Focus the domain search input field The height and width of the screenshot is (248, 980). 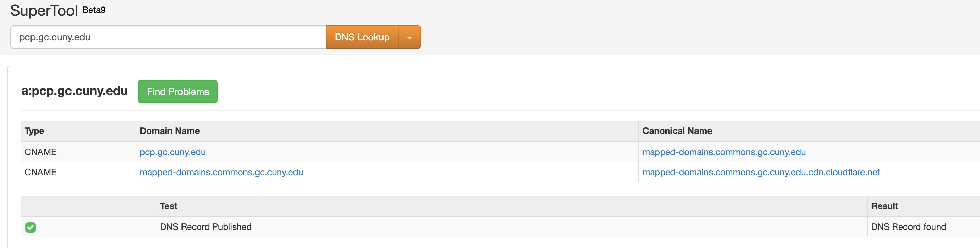coord(168,37)
